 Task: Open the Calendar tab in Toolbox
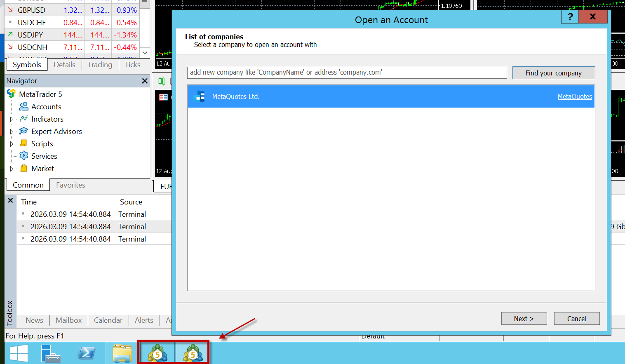coord(108,320)
